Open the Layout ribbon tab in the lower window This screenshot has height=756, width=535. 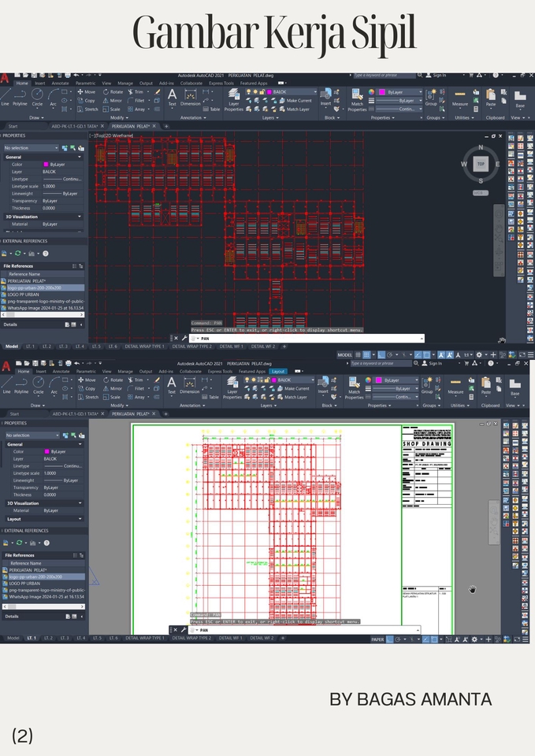(278, 371)
